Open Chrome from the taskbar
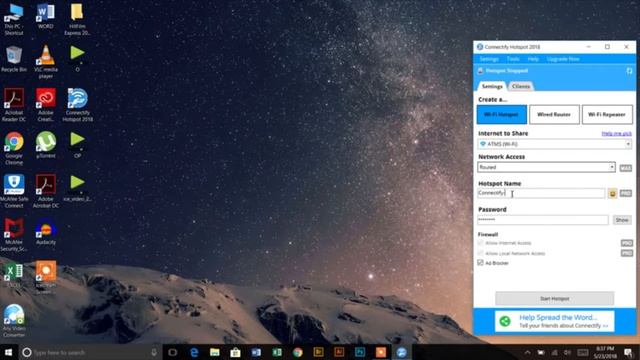 click(x=298, y=352)
